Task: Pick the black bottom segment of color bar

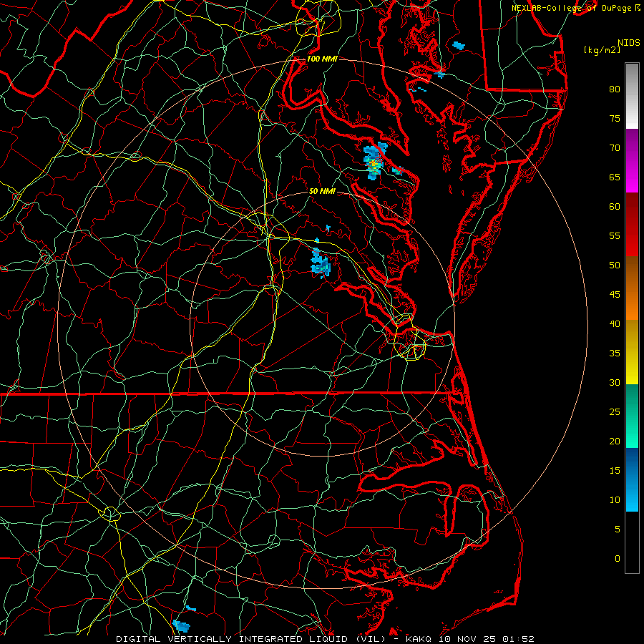Action: coord(632,542)
